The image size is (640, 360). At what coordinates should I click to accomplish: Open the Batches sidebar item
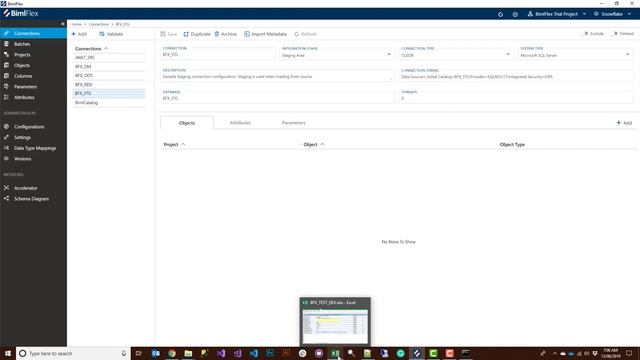click(22, 44)
